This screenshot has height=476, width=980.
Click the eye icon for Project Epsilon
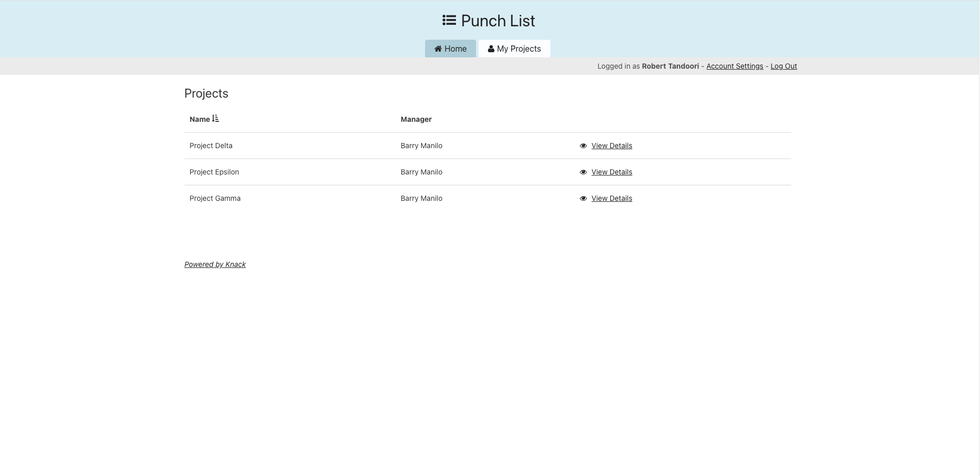[583, 172]
